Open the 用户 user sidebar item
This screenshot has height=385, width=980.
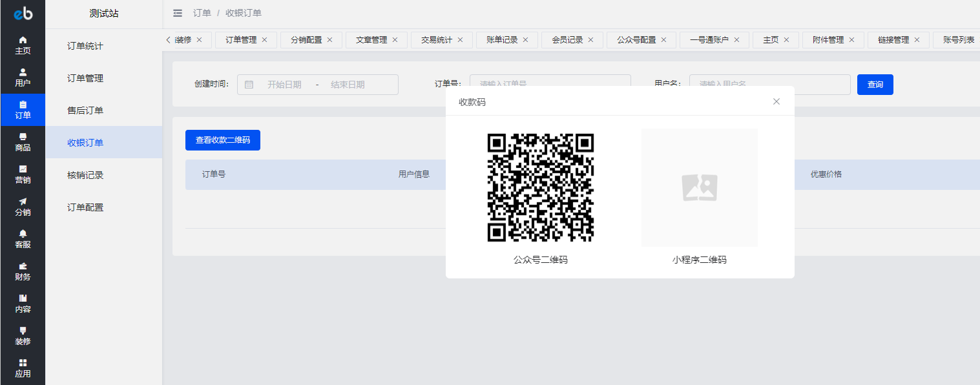(x=23, y=78)
